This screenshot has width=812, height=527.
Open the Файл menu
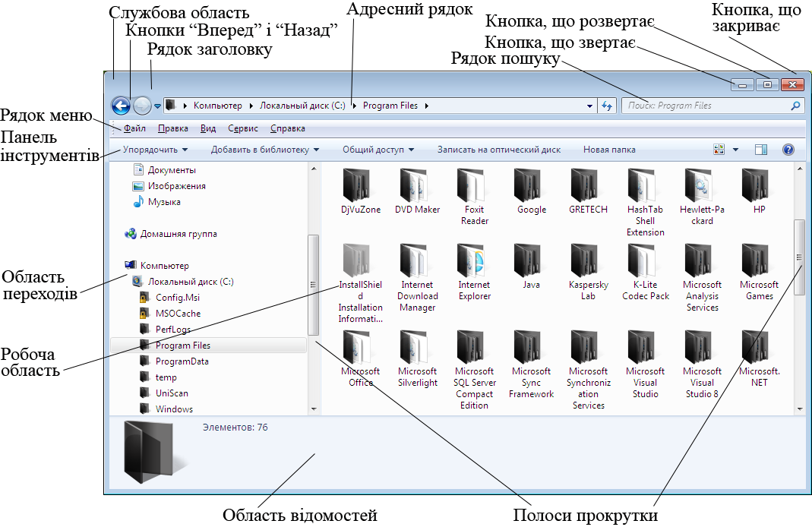[134, 128]
